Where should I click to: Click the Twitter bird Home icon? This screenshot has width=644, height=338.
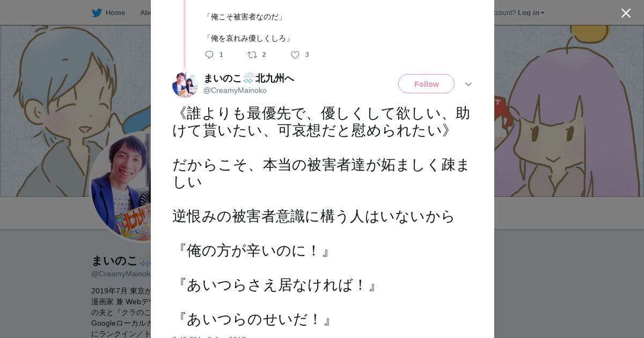pos(97,13)
